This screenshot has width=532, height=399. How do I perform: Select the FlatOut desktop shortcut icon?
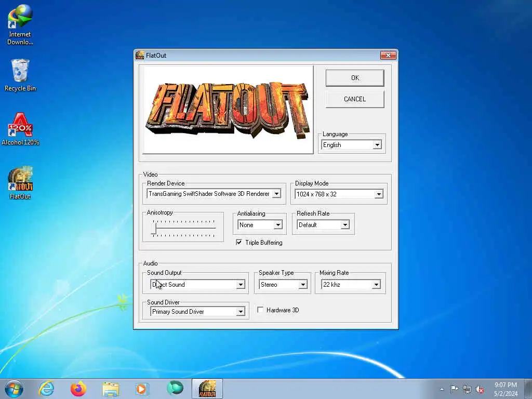tap(20, 182)
